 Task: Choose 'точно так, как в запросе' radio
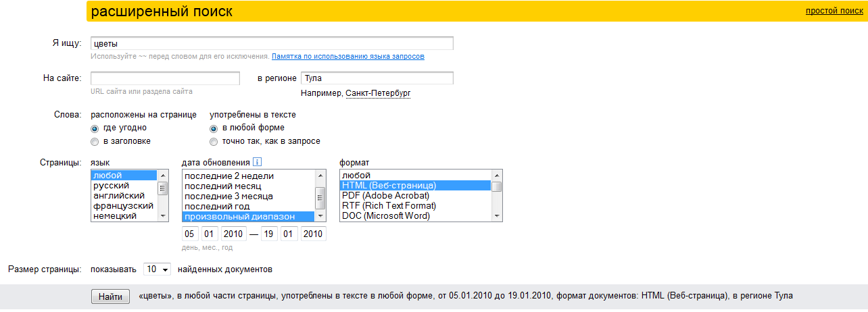214,142
